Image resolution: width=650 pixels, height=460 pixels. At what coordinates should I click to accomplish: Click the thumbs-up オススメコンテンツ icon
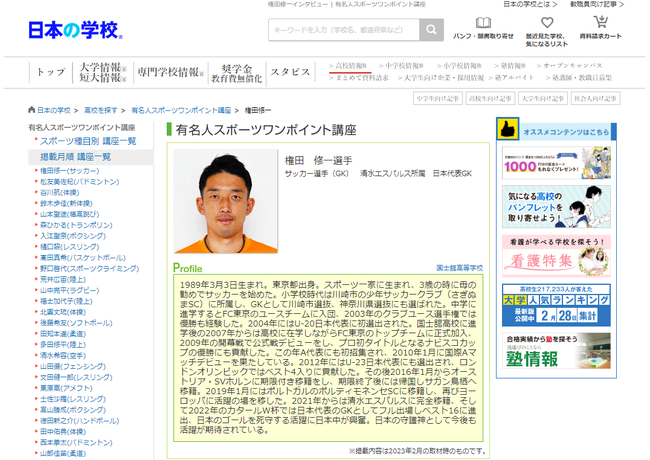[507, 130]
